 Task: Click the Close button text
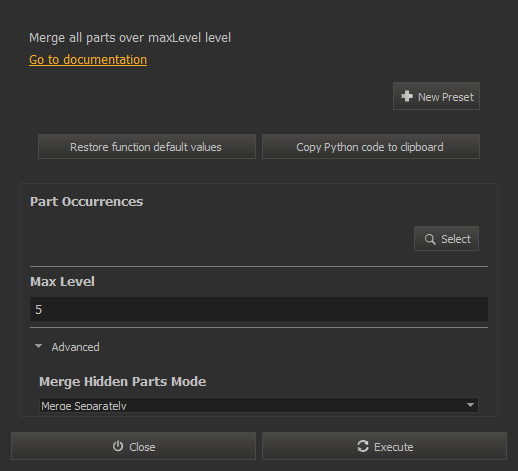pos(142,447)
